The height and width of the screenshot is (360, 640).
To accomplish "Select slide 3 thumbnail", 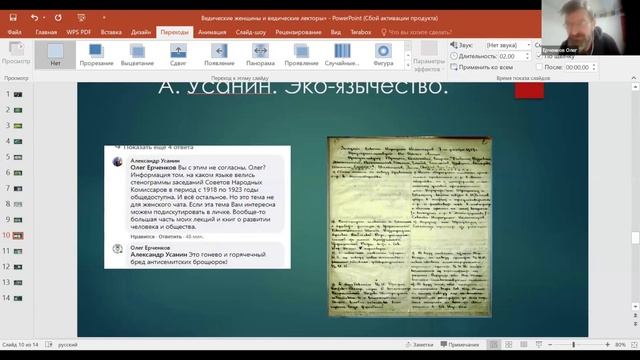I will tap(18, 126).
